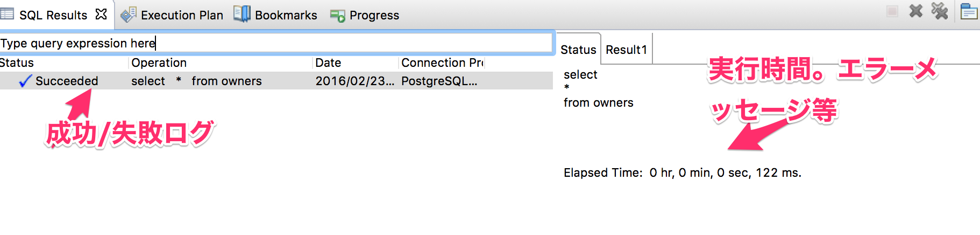Screen dimensions: 980x235
Task: Open the Result1 tab
Action: point(626,50)
